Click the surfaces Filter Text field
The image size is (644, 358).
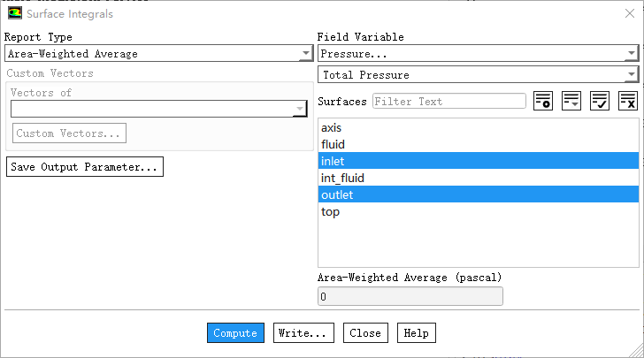point(449,102)
